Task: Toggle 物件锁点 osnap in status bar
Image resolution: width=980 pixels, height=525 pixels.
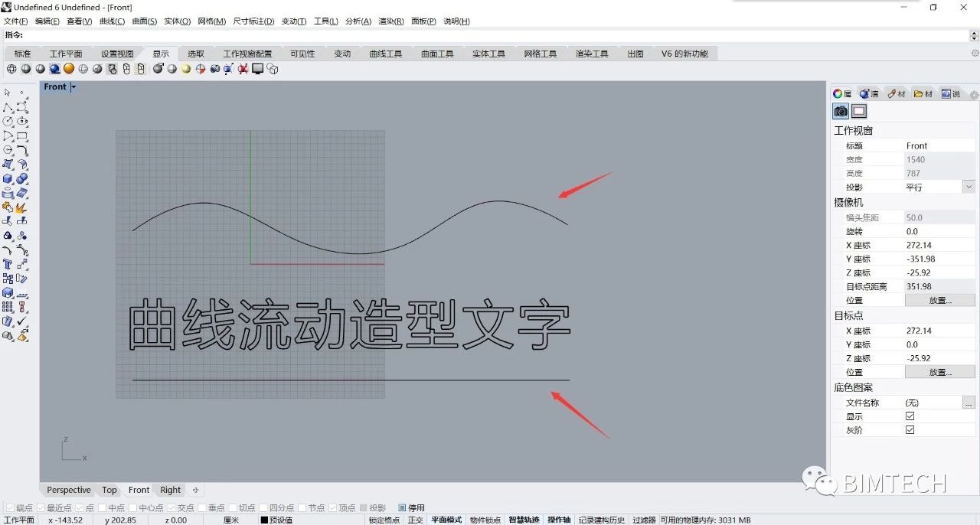Action: coord(485,520)
